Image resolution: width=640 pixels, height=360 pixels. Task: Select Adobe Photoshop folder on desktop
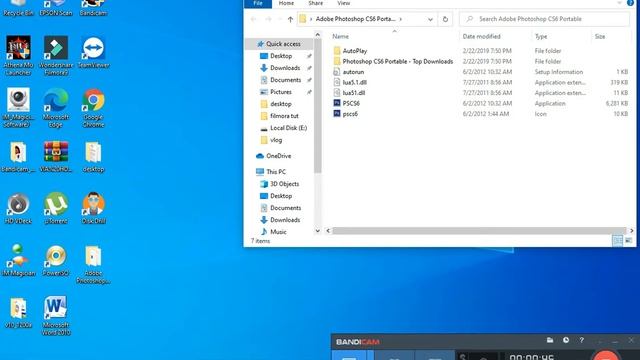pos(93,264)
